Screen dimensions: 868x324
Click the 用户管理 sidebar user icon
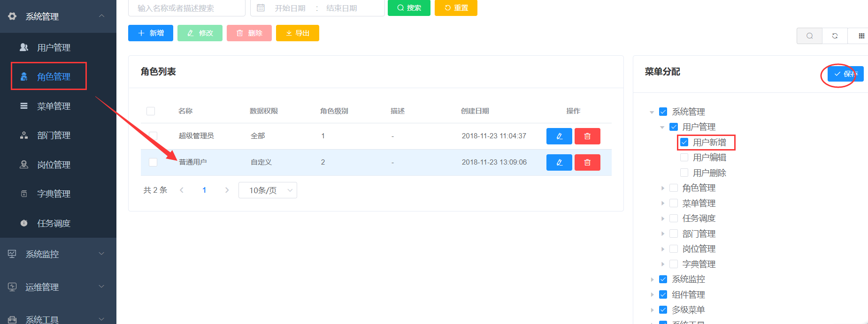(24, 47)
